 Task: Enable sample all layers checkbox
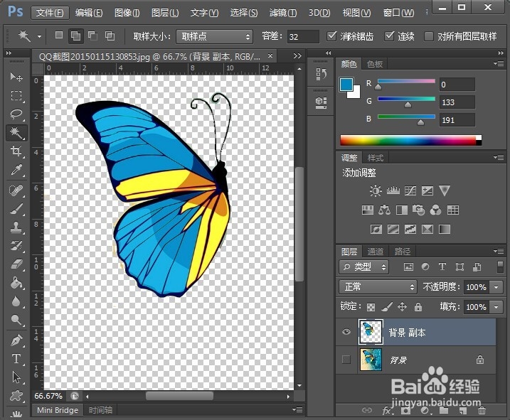429,36
